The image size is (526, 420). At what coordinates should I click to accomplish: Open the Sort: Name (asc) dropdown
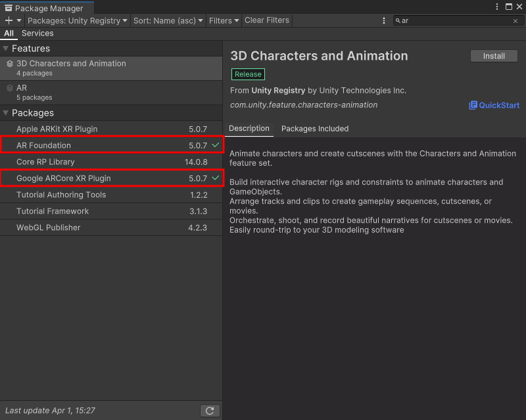pyautogui.click(x=168, y=20)
